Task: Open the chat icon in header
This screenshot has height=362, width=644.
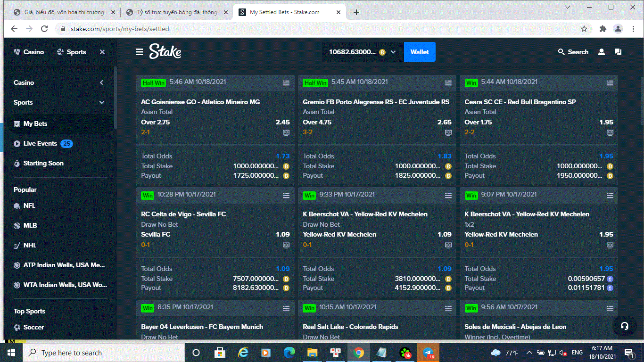Action: (x=618, y=52)
